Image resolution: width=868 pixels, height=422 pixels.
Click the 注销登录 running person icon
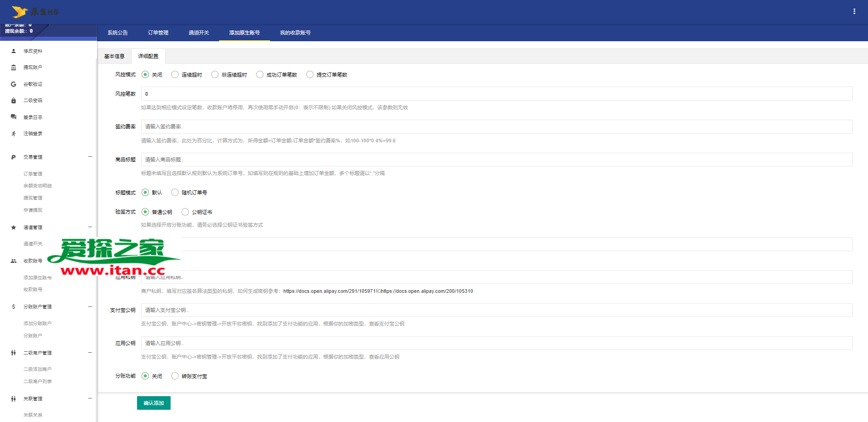(14, 134)
